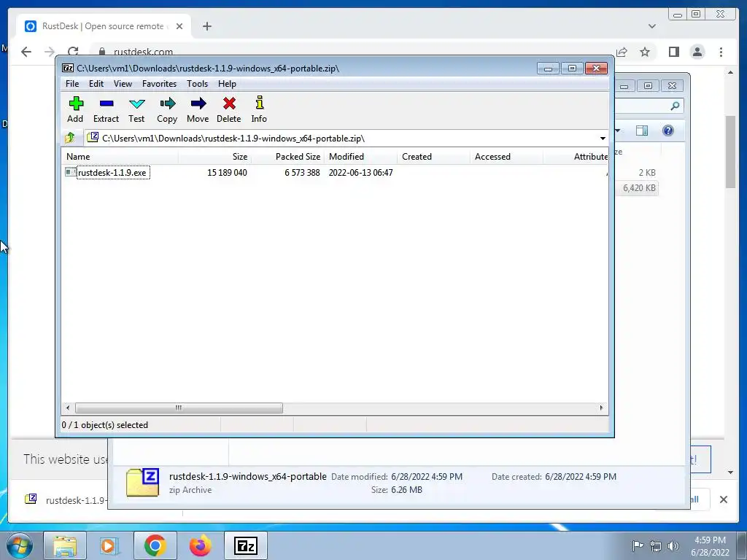Image resolution: width=747 pixels, height=560 pixels.
Task: Click the Explorer window search magnifier icon
Action: click(675, 106)
